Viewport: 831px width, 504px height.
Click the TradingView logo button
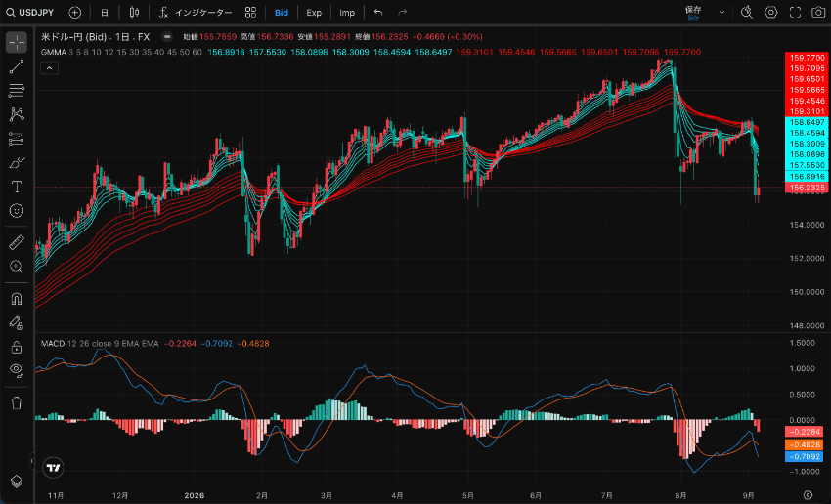click(x=53, y=468)
